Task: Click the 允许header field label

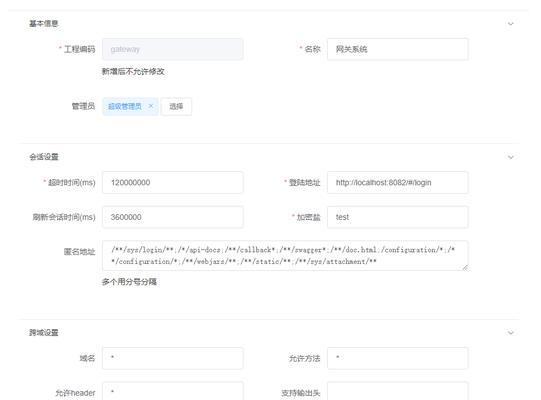Action: tap(75, 393)
